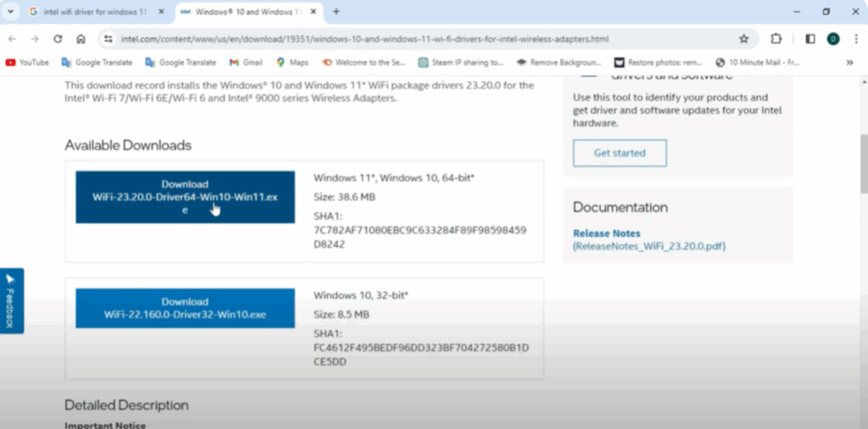Click the SHA1 hash starting FC4612F
Viewport: 868px width, 429px height.
tap(421, 354)
